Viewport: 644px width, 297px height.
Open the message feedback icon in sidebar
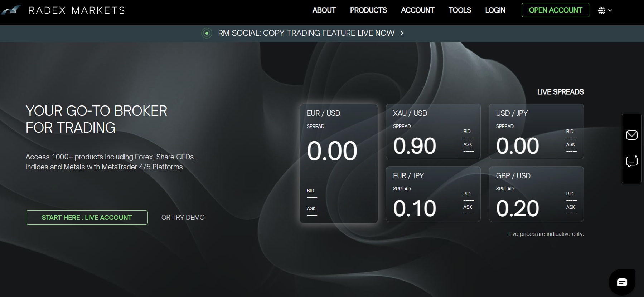point(631,162)
